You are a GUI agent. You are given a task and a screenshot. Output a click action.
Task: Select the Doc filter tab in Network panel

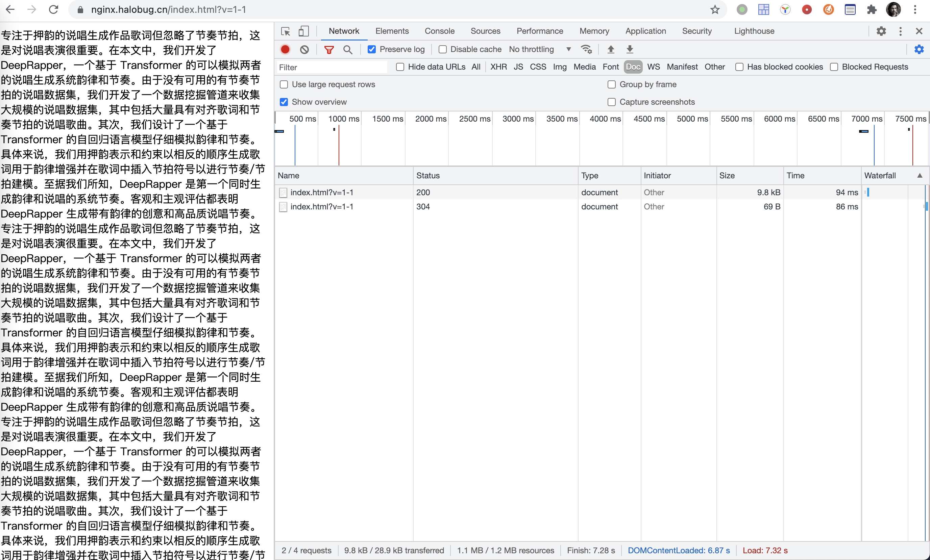pos(632,67)
